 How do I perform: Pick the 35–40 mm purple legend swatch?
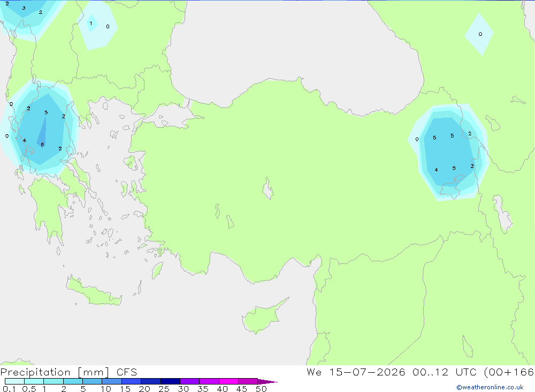click(209, 381)
